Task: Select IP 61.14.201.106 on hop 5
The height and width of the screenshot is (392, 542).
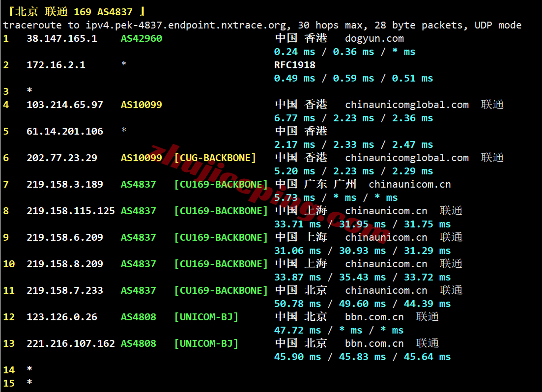Action: point(65,131)
